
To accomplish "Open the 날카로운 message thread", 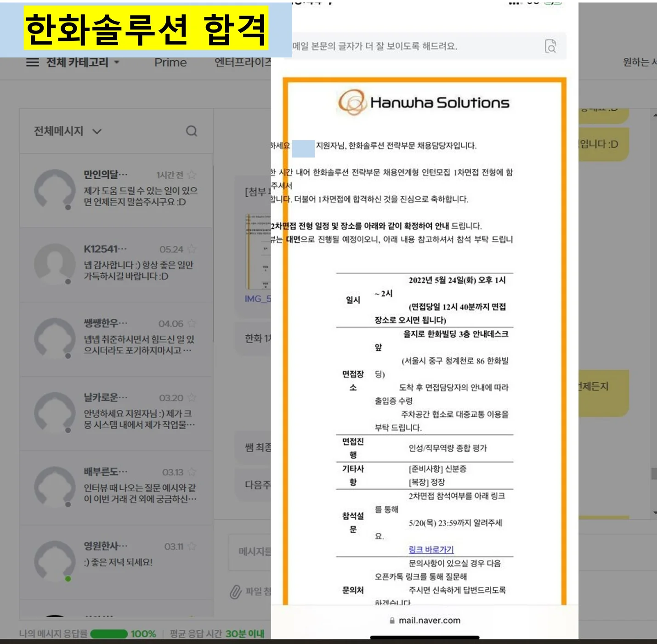I will pos(117,413).
